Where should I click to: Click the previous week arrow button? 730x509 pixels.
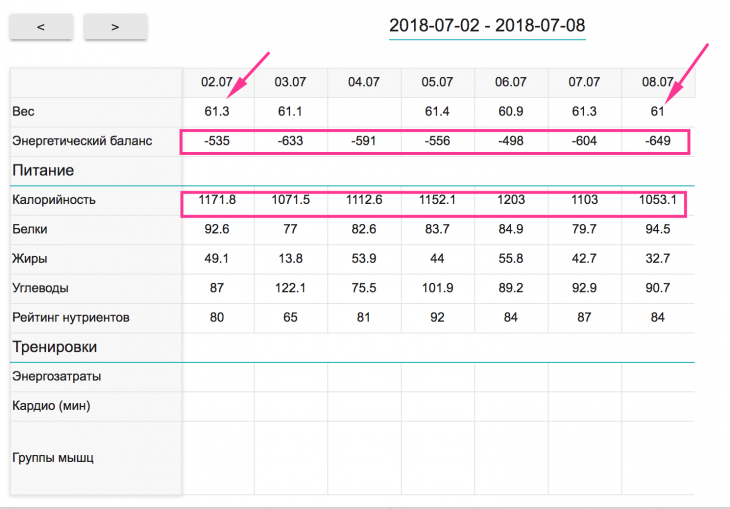pyautogui.click(x=41, y=27)
